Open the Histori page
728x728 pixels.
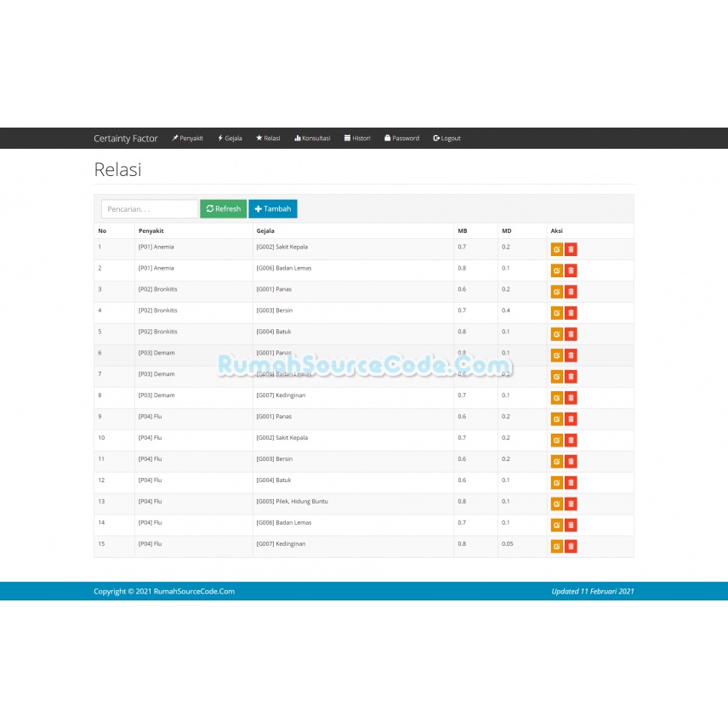point(357,139)
